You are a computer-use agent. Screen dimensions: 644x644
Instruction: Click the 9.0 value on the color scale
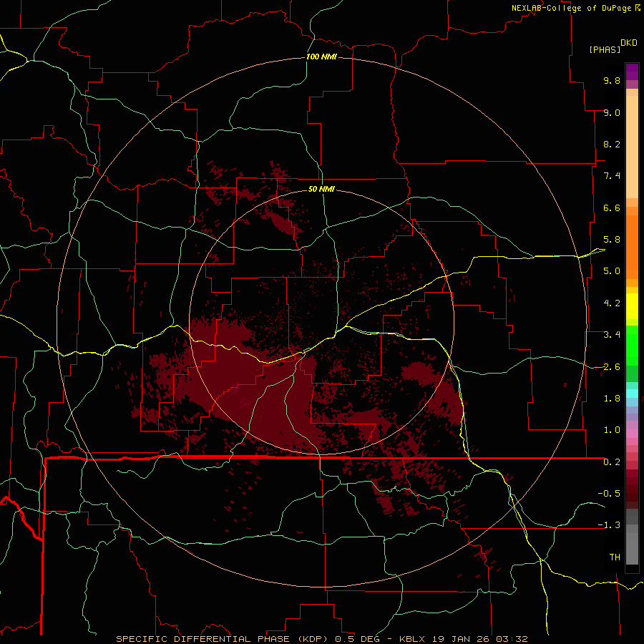612,112
